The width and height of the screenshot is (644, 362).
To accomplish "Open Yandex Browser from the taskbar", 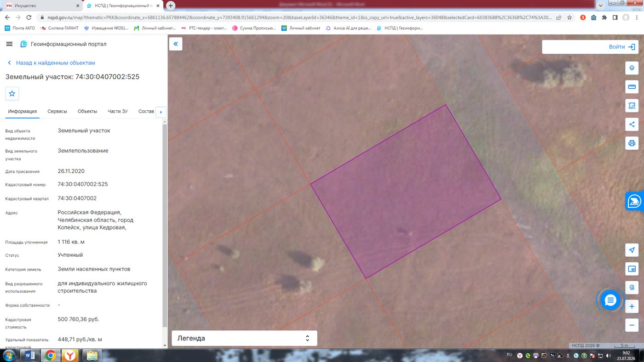I will (x=70, y=355).
